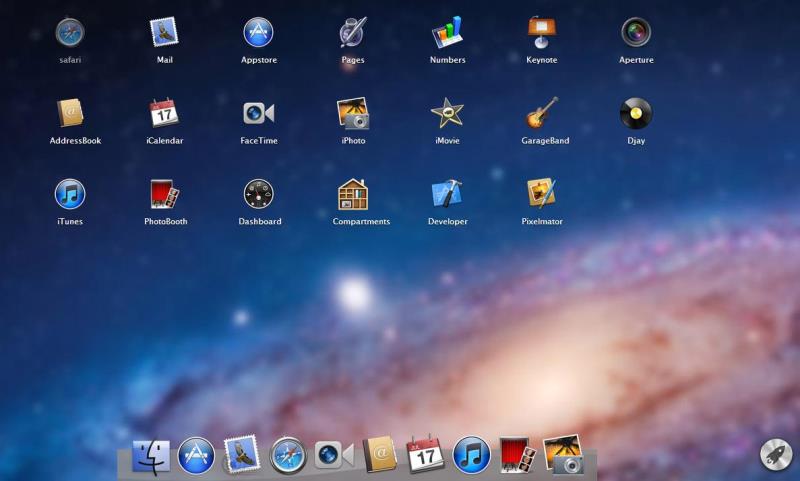Launch iPhoto from the app grid
The width and height of the screenshot is (800, 481).
[352, 113]
